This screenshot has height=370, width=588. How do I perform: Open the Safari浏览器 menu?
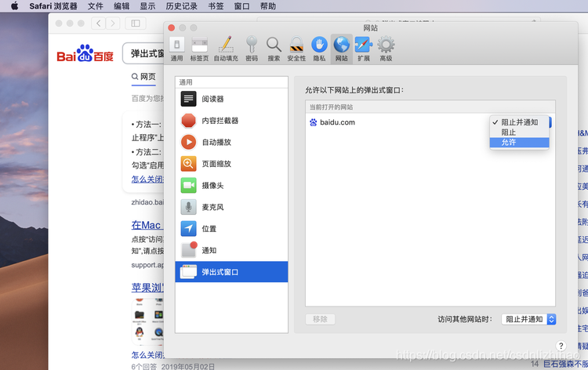click(53, 6)
